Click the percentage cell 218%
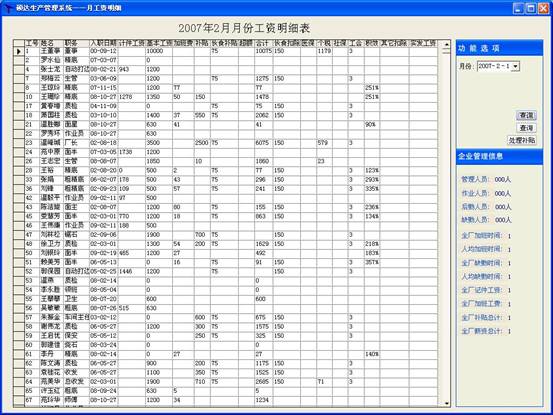The image size is (553, 415). (372, 244)
